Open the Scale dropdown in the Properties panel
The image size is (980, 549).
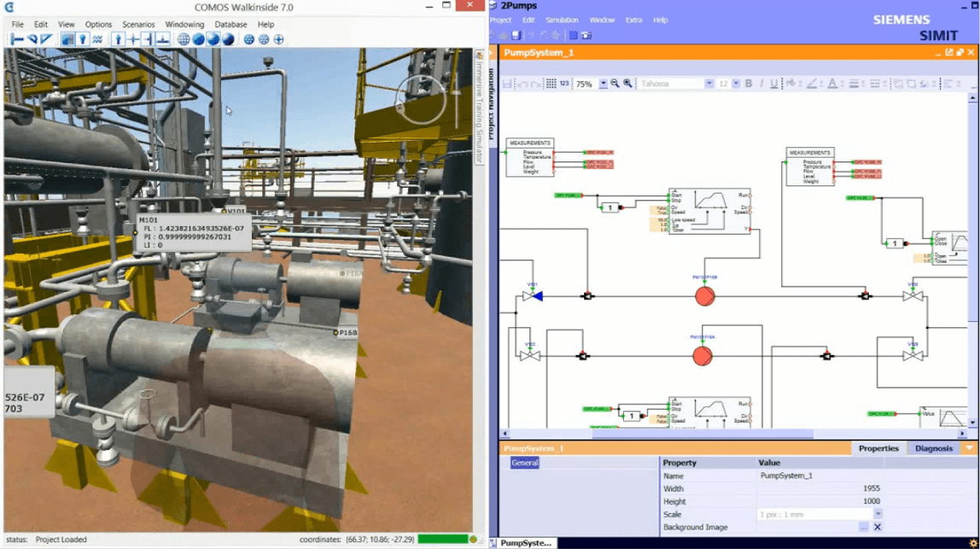click(879, 514)
